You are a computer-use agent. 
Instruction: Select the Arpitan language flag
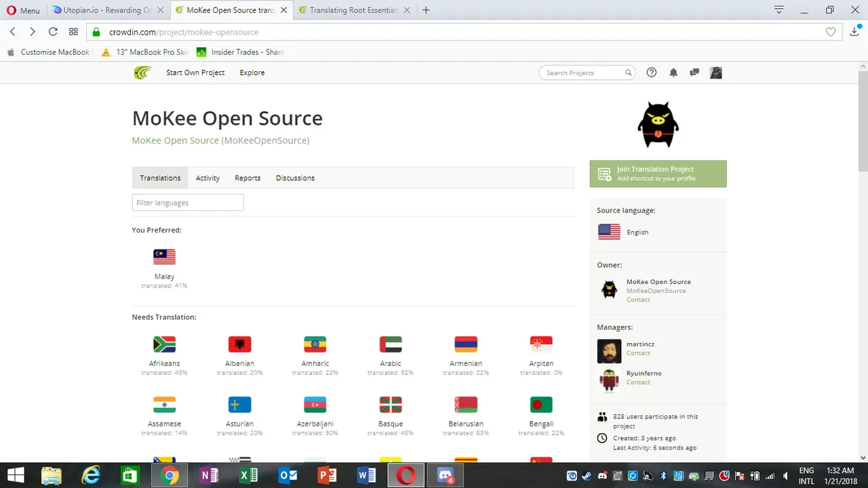pos(541,344)
